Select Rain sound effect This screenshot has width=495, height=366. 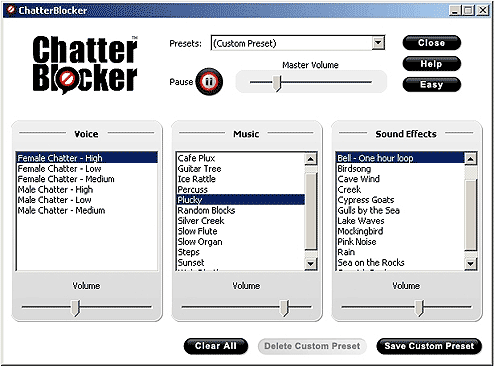point(400,252)
